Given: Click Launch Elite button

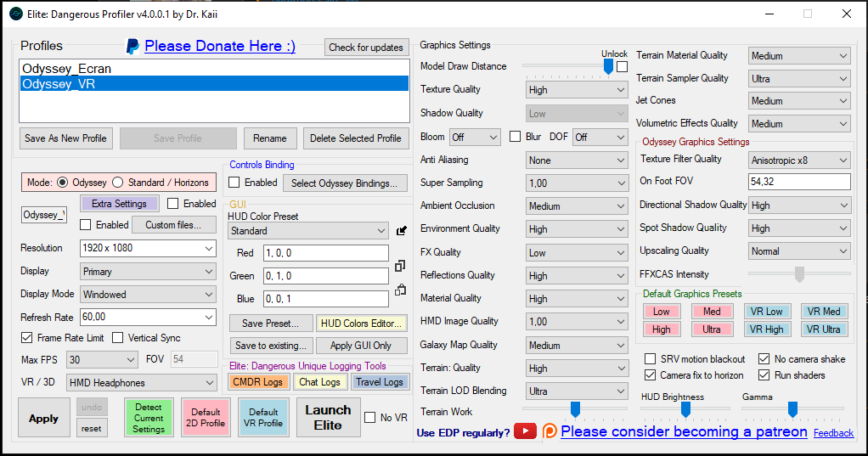Looking at the screenshot, I should (329, 418).
